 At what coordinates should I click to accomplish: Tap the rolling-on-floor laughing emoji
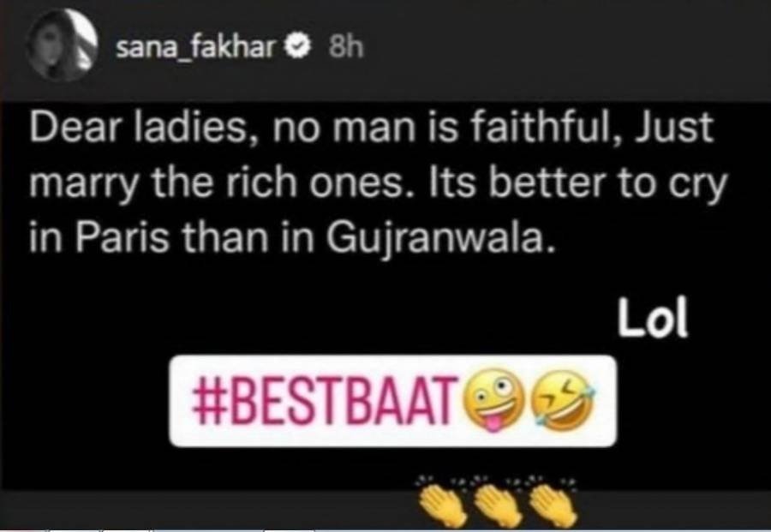point(561,399)
